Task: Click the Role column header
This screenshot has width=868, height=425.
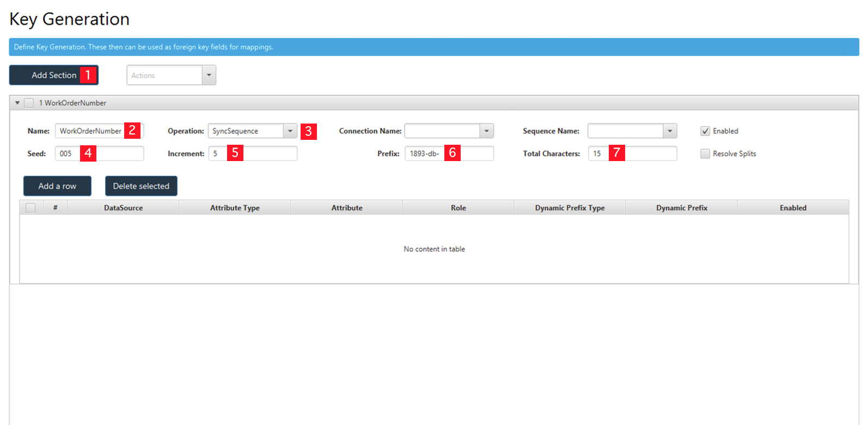Action: [x=459, y=208]
